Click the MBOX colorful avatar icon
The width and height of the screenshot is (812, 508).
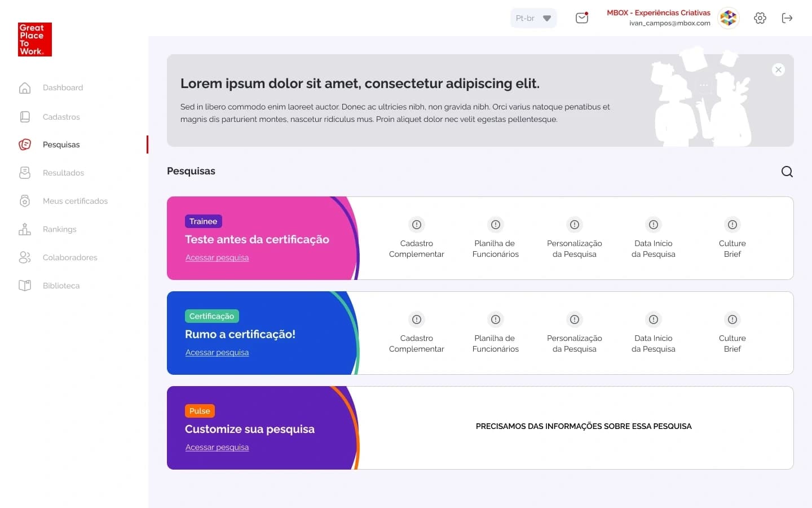(x=729, y=18)
